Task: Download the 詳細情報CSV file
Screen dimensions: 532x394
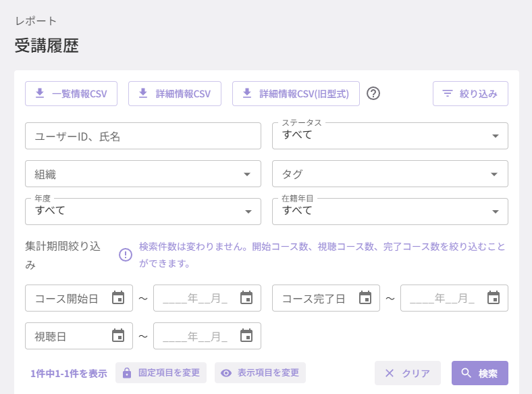Action: click(175, 93)
